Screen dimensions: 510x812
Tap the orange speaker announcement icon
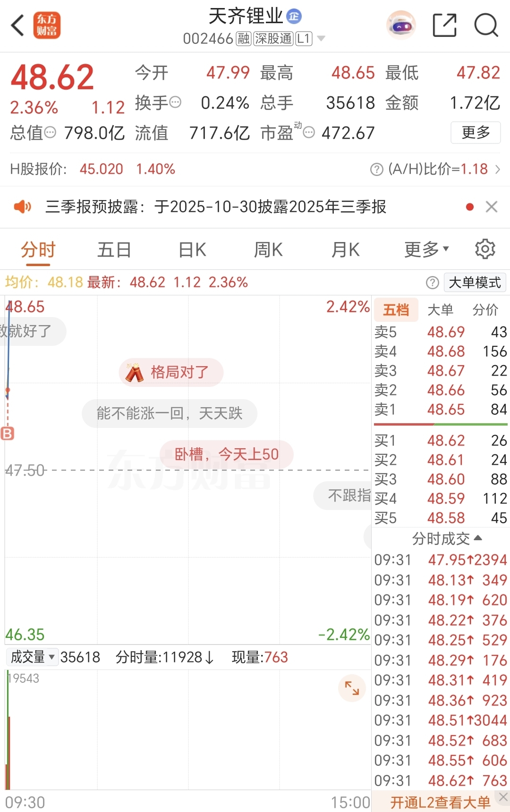pos(22,207)
